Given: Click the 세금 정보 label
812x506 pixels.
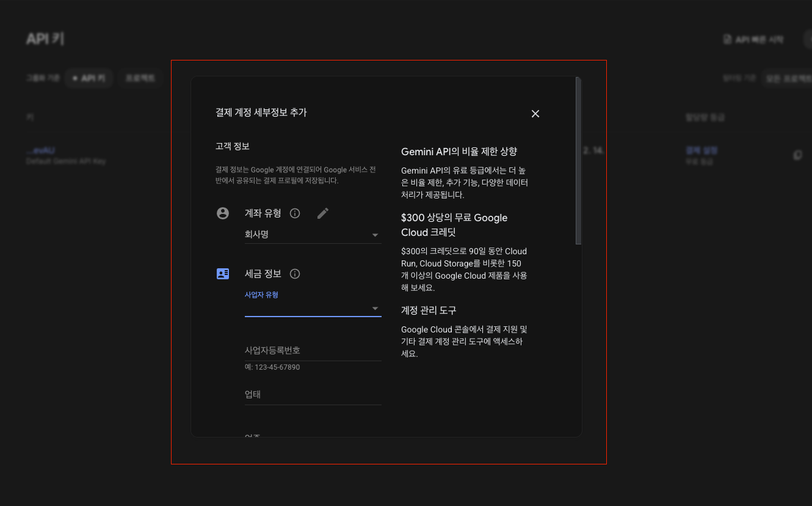Looking at the screenshot, I should (x=263, y=274).
